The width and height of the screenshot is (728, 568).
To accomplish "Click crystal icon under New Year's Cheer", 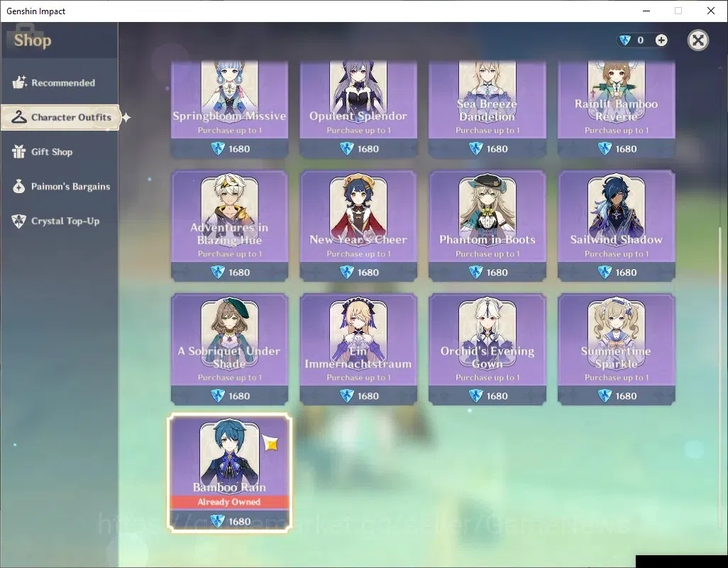I will [x=347, y=272].
